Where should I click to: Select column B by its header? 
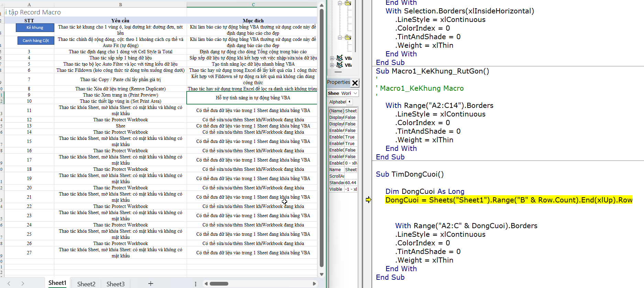click(x=121, y=4)
